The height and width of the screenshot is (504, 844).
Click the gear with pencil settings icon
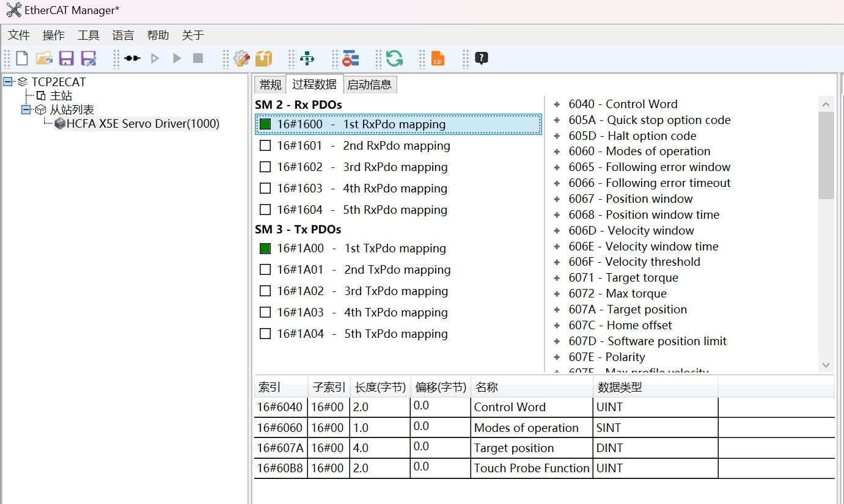click(x=242, y=59)
